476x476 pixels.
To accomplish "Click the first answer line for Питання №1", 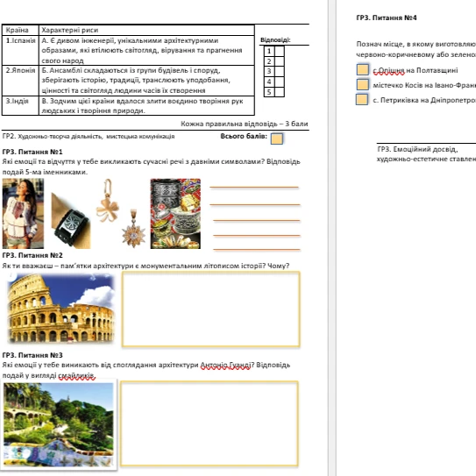I will coord(254,188).
